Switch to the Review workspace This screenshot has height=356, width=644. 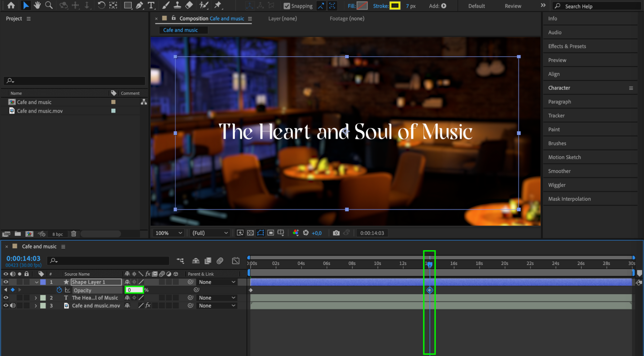513,6
